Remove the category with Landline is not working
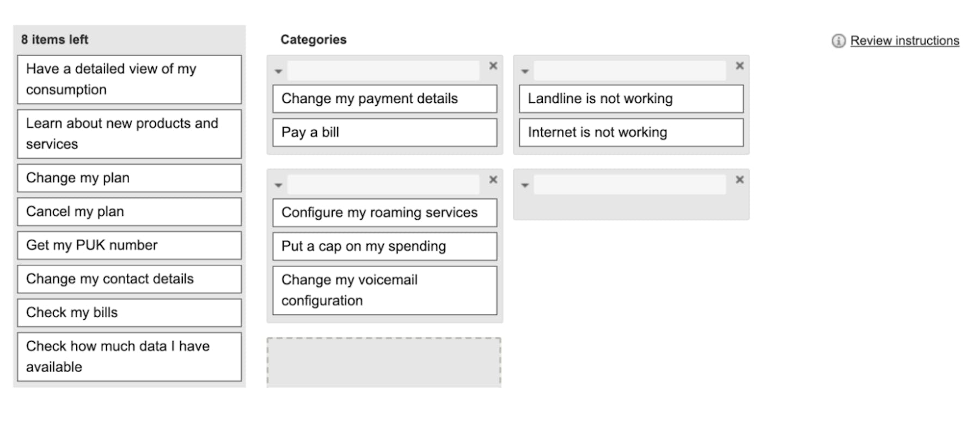This screenshot has width=980, height=425. (x=740, y=66)
